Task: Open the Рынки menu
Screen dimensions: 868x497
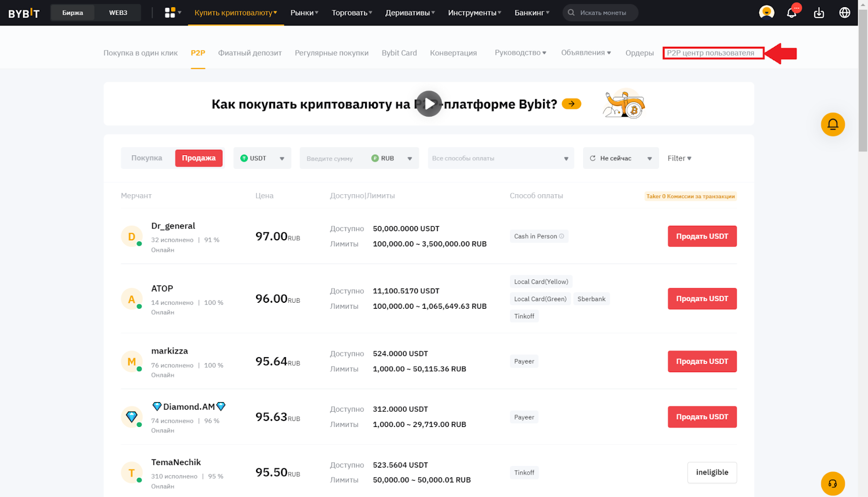Action: pos(304,12)
